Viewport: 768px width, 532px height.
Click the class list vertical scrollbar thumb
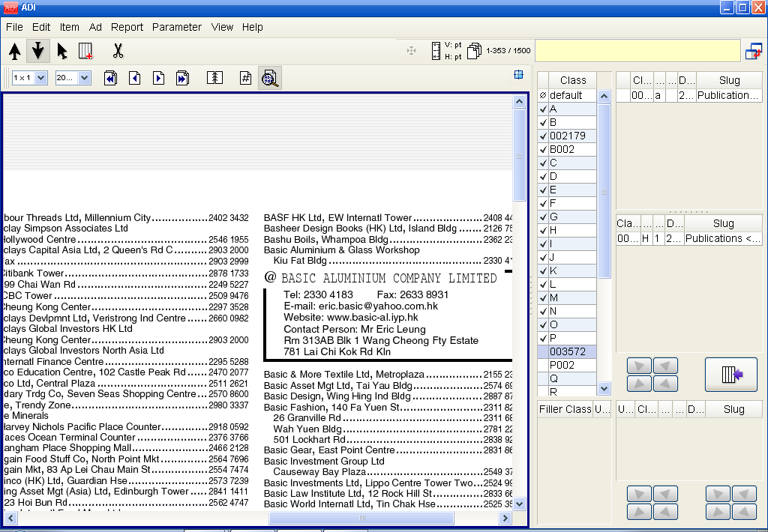tap(604, 191)
